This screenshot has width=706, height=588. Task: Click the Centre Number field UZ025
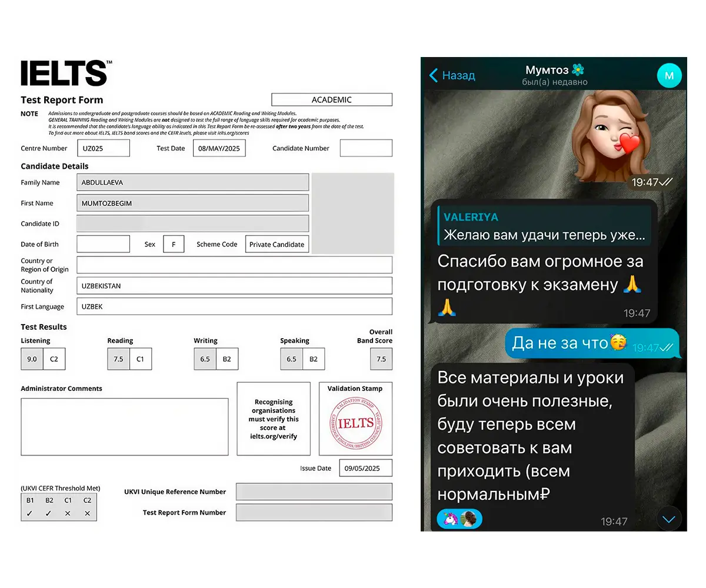(103, 148)
